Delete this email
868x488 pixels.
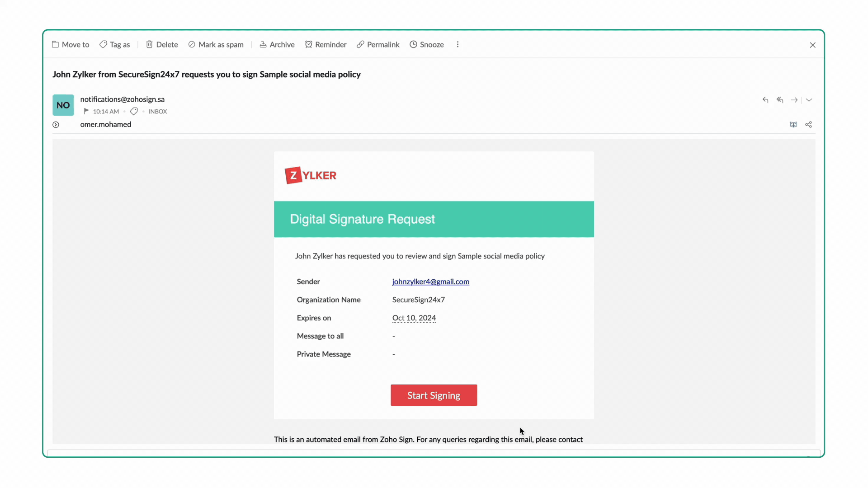[162, 44]
